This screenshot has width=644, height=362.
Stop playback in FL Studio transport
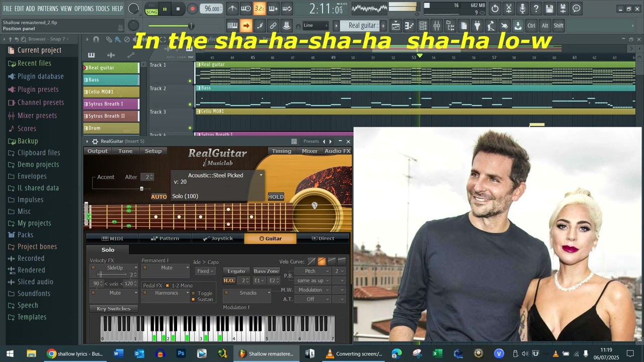pos(178,9)
